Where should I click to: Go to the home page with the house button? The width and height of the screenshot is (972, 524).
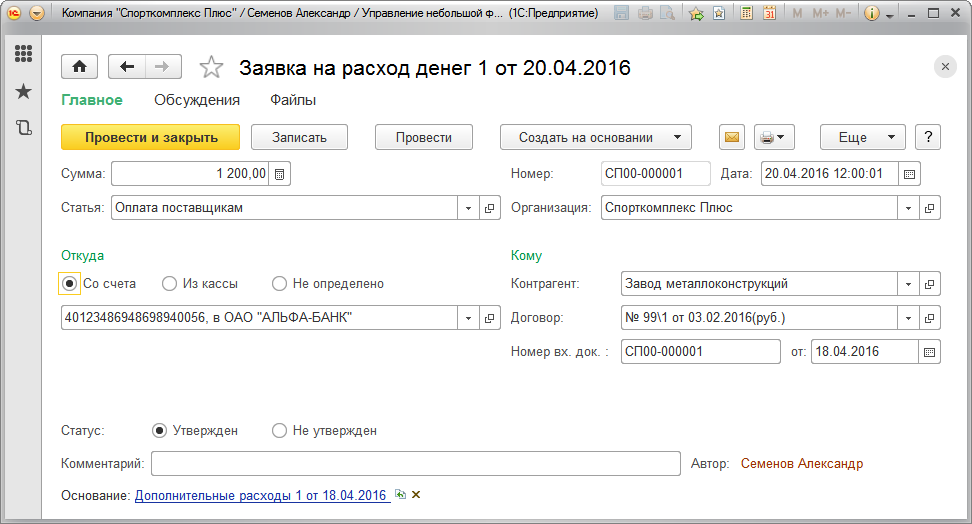tap(79, 67)
